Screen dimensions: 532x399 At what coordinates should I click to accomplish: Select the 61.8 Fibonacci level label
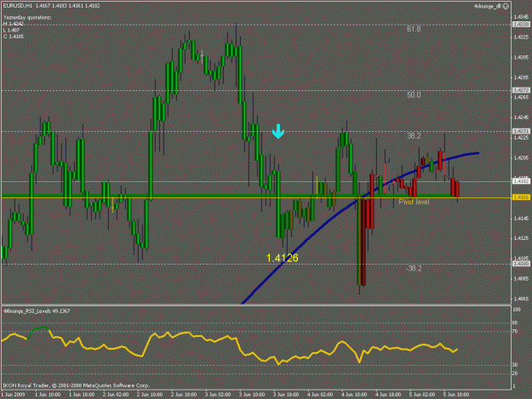point(414,29)
